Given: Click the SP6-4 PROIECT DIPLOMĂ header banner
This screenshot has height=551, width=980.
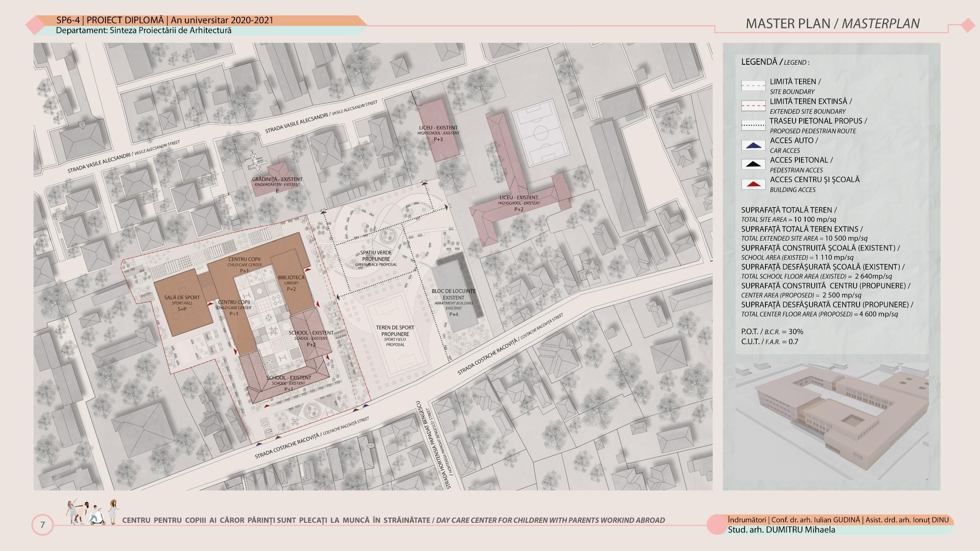Looking at the screenshot, I should [165, 20].
